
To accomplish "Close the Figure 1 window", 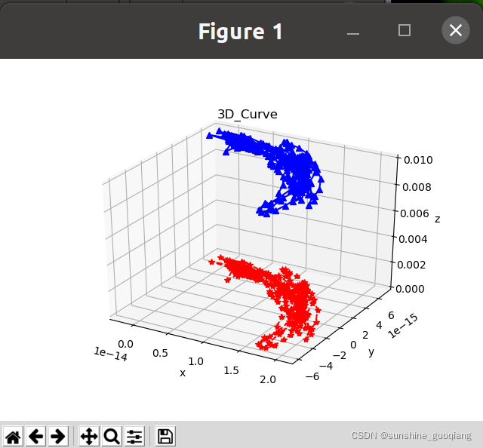I will 456,30.
